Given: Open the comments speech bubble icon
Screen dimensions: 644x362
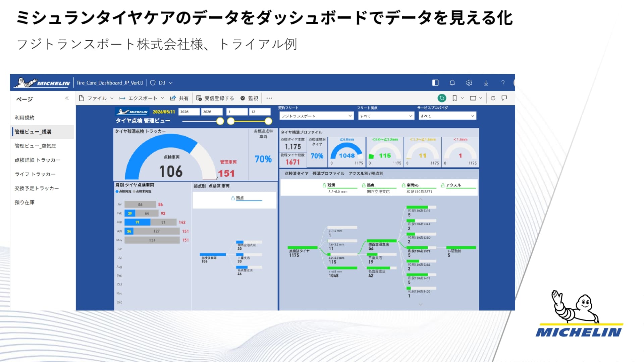Looking at the screenshot, I should point(504,98).
